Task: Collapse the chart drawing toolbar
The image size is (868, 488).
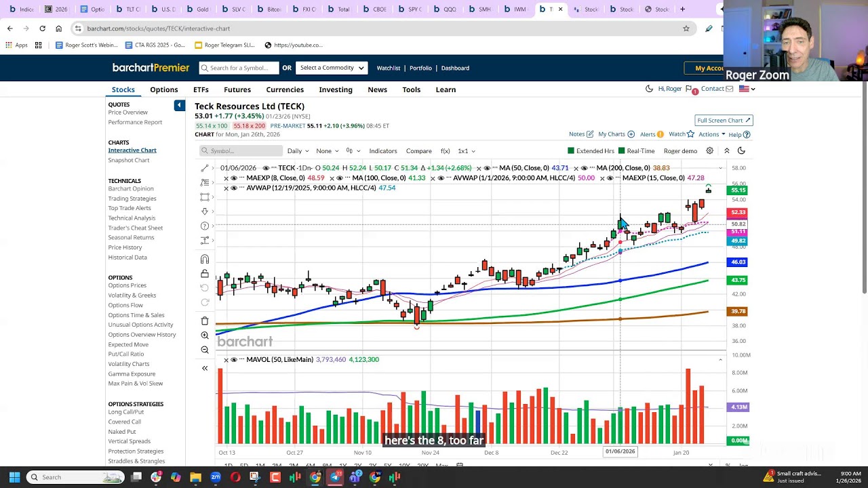Action: 205,368
